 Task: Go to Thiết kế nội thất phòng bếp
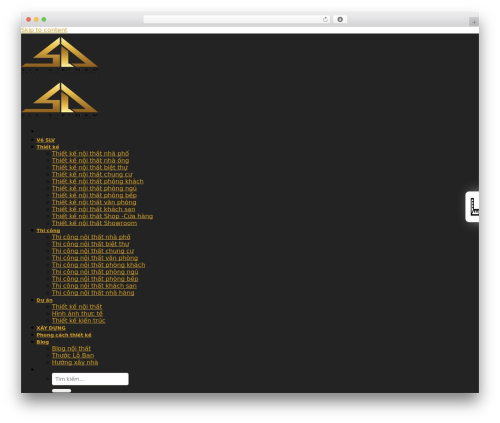(94, 196)
